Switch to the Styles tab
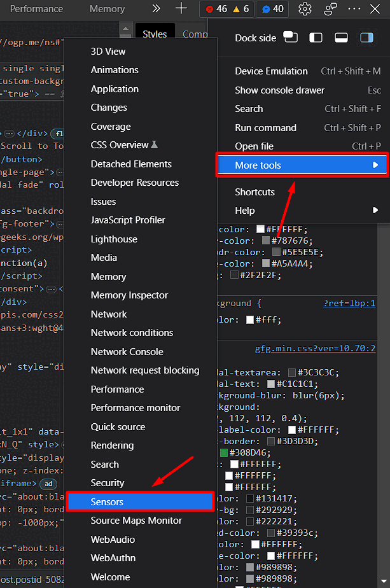This screenshot has width=390, height=588. 155,34
